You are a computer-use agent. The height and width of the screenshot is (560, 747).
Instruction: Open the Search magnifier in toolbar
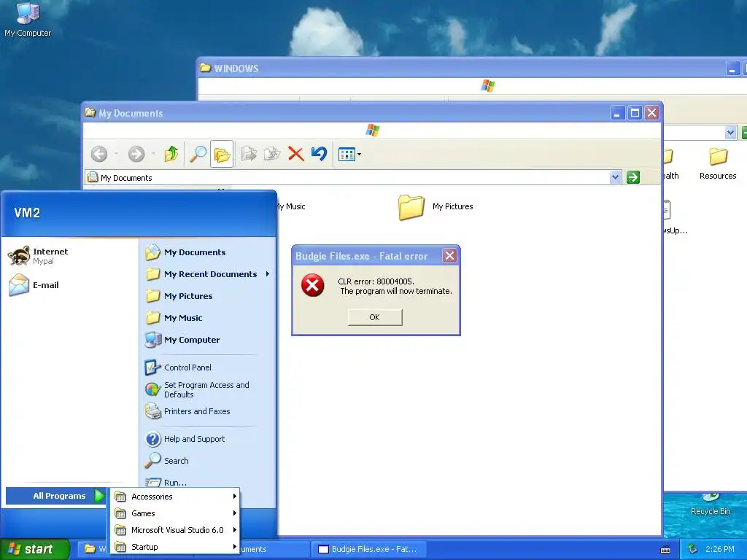coord(198,154)
